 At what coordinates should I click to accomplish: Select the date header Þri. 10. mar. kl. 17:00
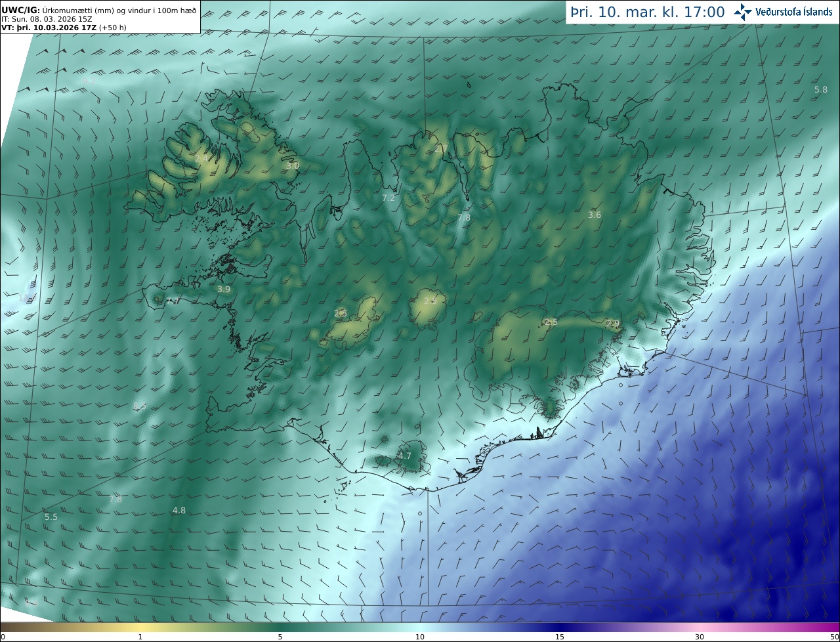(x=648, y=12)
